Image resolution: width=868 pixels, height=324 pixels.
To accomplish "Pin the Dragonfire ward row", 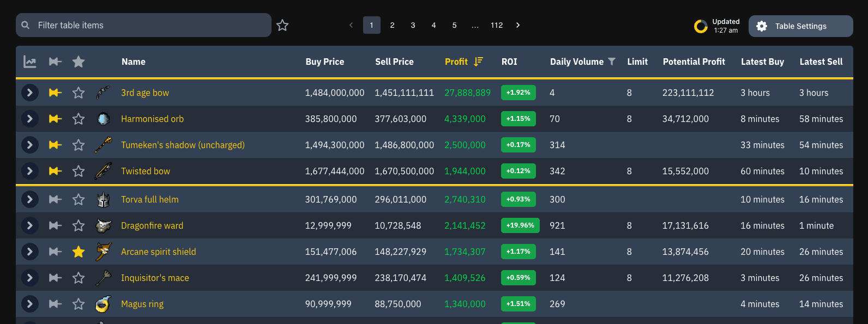I will coord(55,225).
